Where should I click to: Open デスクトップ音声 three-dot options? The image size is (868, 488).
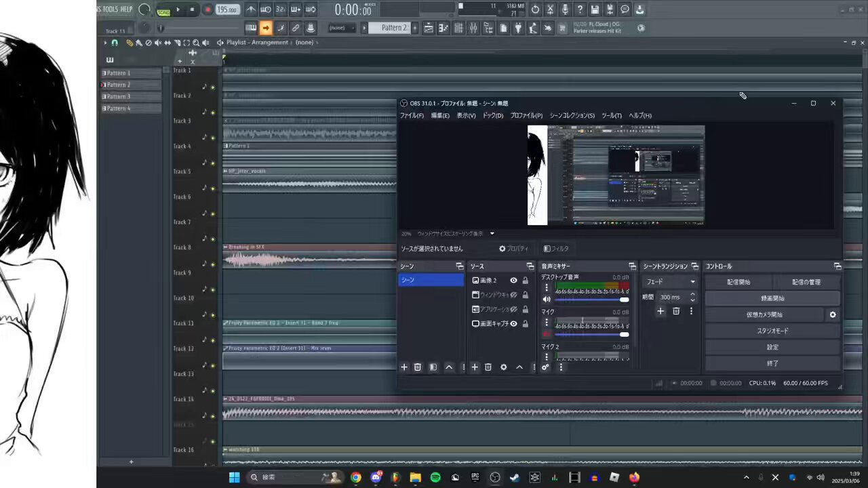point(547,288)
